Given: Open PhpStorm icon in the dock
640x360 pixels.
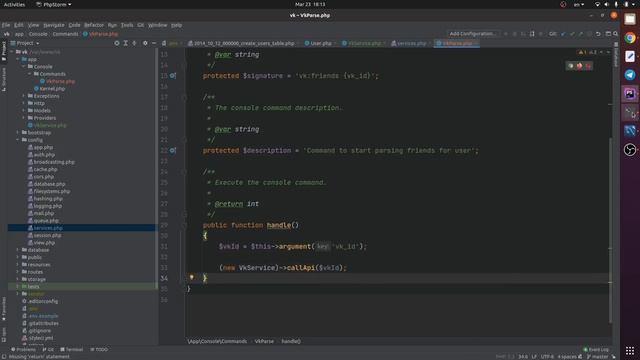Looking at the screenshot, I should pyautogui.click(x=630, y=93).
